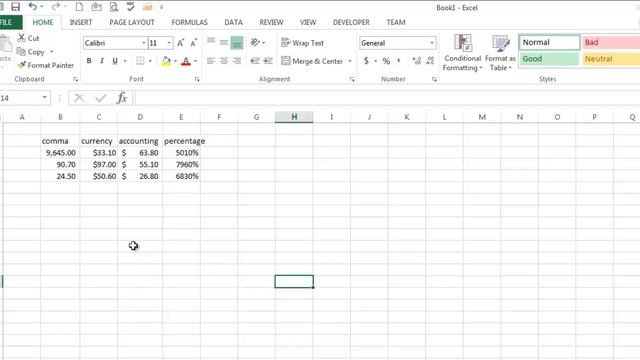Screen dimensions: 640x360
Task: Apply the Normal cell style
Action: tap(549, 42)
